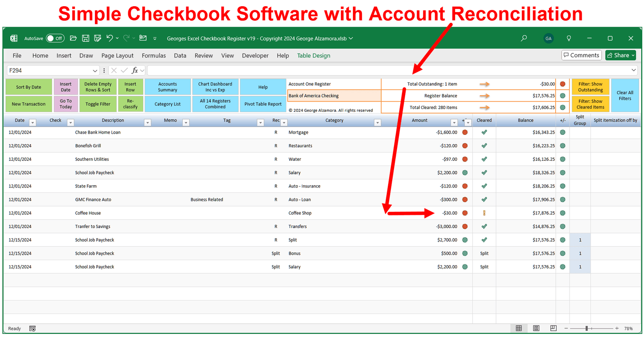
Task: Click exclamation uncleared mark in Coffee House row
Action: pos(484,213)
